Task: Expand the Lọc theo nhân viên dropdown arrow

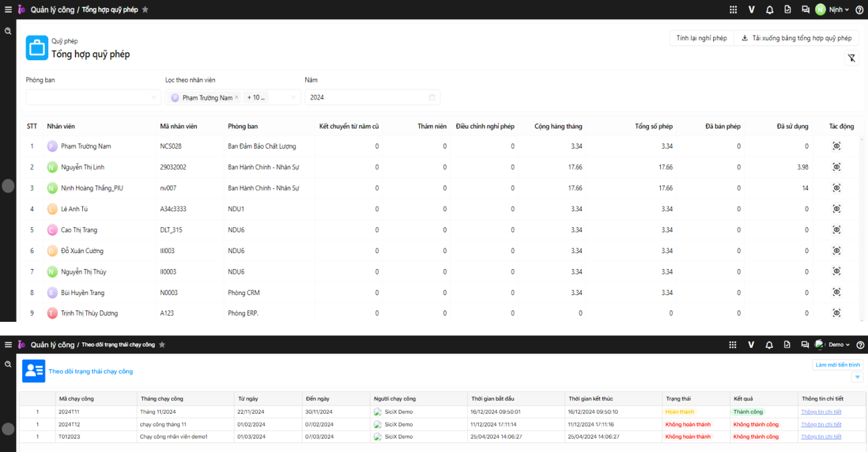Action: pos(292,97)
